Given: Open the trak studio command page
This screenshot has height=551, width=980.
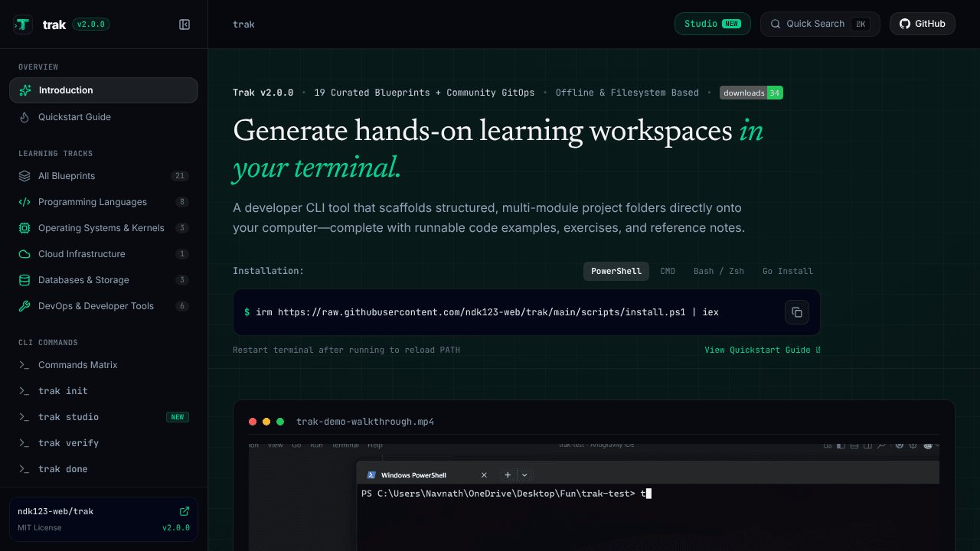Looking at the screenshot, I should pos(103,417).
